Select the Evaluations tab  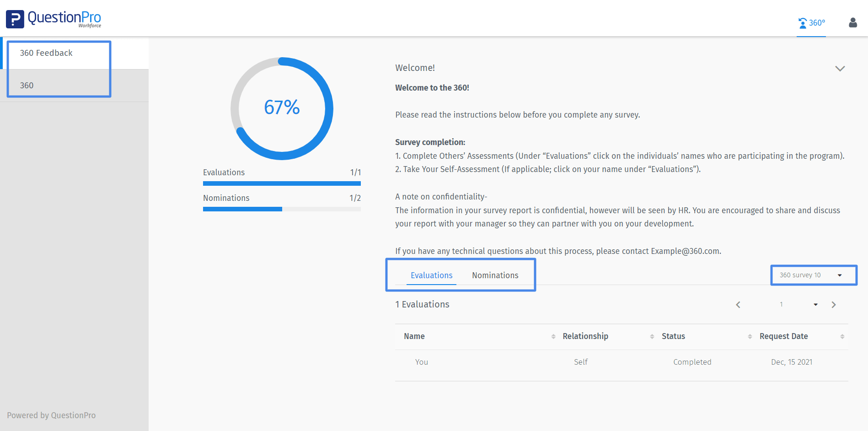tap(431, 275)
